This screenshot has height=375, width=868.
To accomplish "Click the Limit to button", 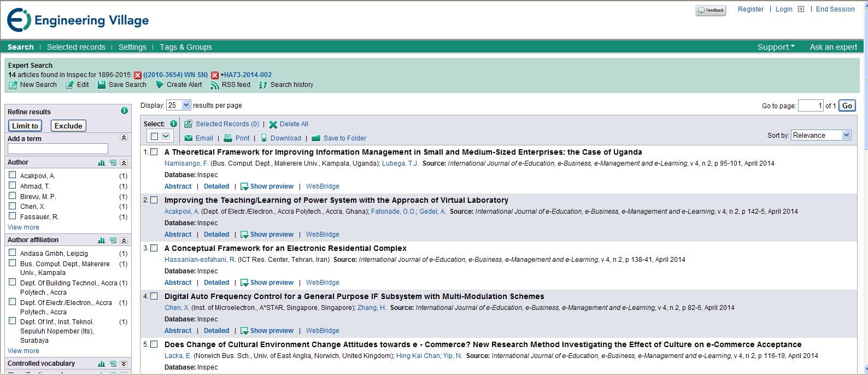I will 25,126.
